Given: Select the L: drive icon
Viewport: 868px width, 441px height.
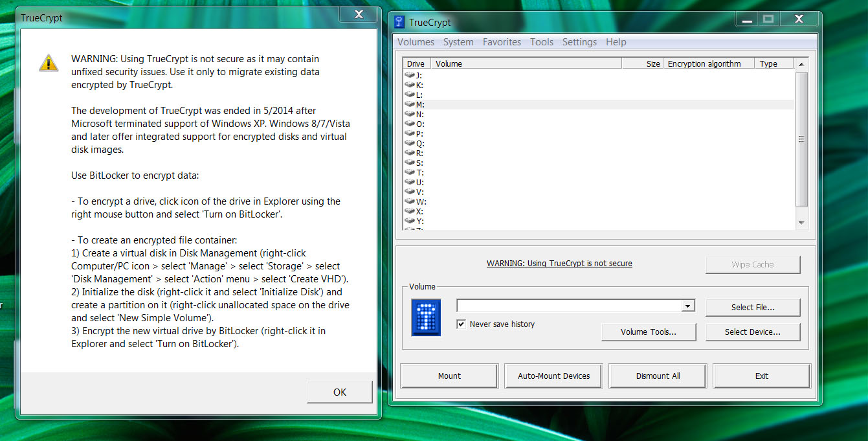Looking at the screenshot, I should [410, 95].
